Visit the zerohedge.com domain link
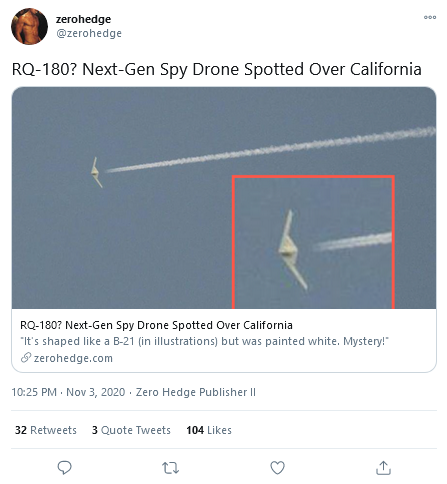Viewport: 447px width, 484px height. pyautogui.click(x=73, y=358)
